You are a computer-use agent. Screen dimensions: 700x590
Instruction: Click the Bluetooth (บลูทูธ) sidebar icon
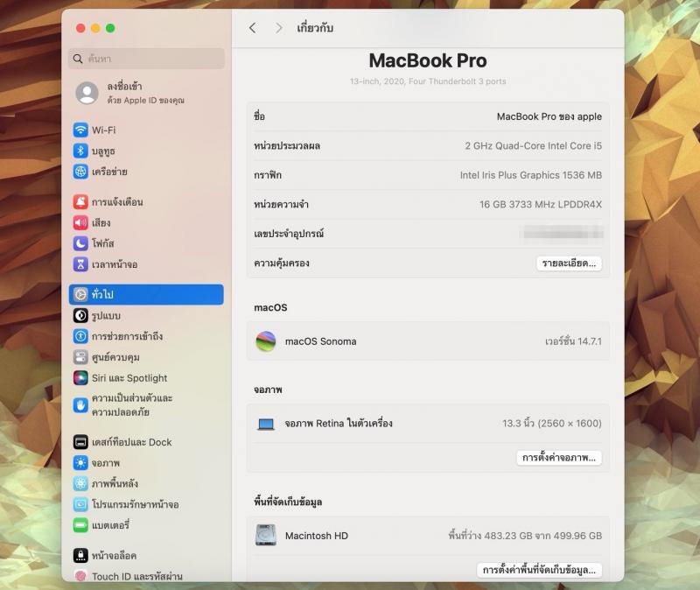pos(80,151)
